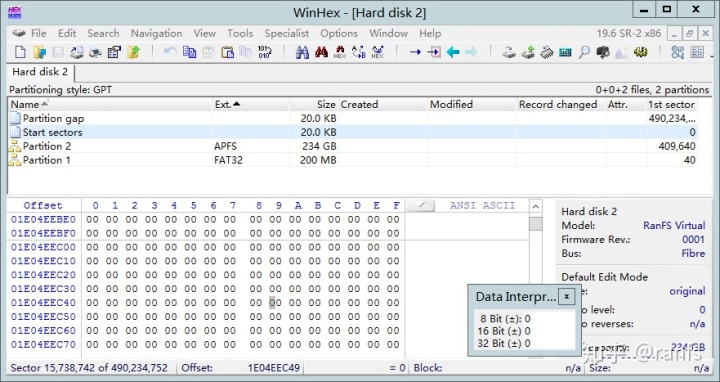Image resolution: width=720 pixels, height=382 pixels.
Task: Click the hex editor scrollbar up arrow
Action: (535, 206)
